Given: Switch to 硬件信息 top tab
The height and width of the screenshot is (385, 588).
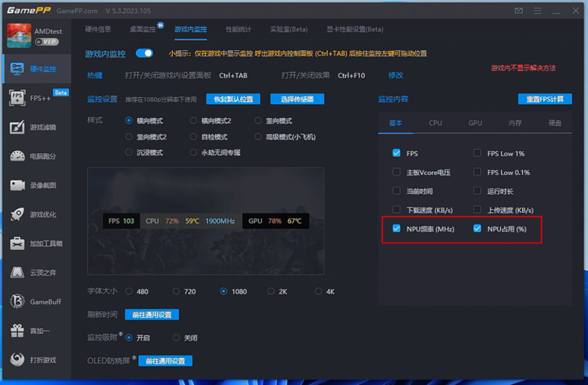Looking at the screenshot, I should [98, 29].
